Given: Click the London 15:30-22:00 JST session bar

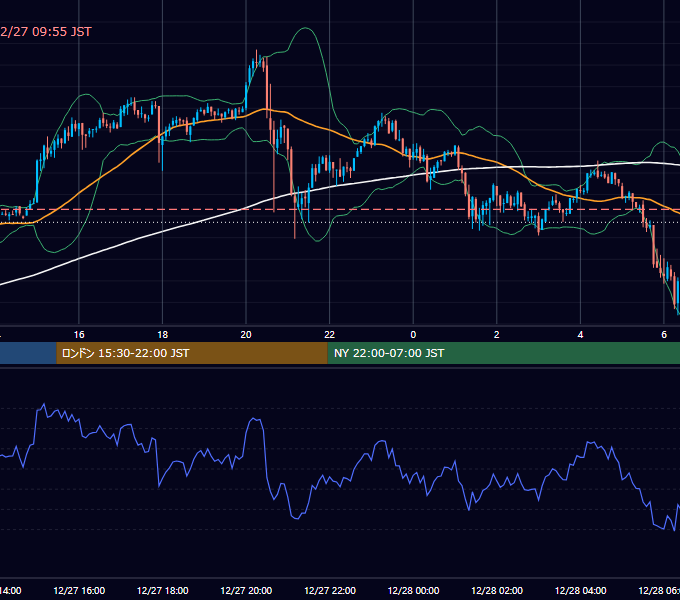Looking at the screenshot, I should [x=192, y=353].
